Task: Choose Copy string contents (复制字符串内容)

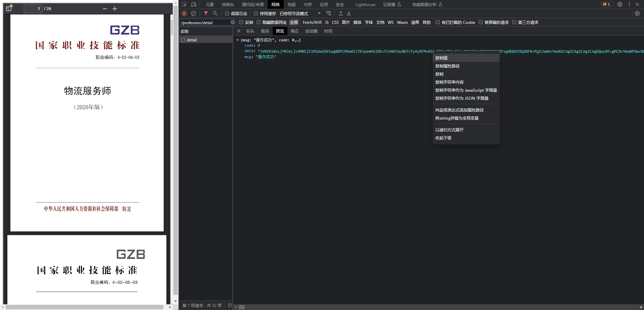Action: click(x=466, y=82)
